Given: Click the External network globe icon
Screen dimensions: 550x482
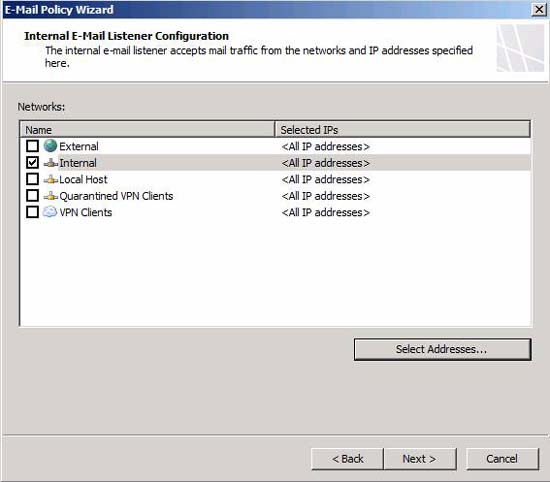Looking at the screenshot, I should coord(50,146).
